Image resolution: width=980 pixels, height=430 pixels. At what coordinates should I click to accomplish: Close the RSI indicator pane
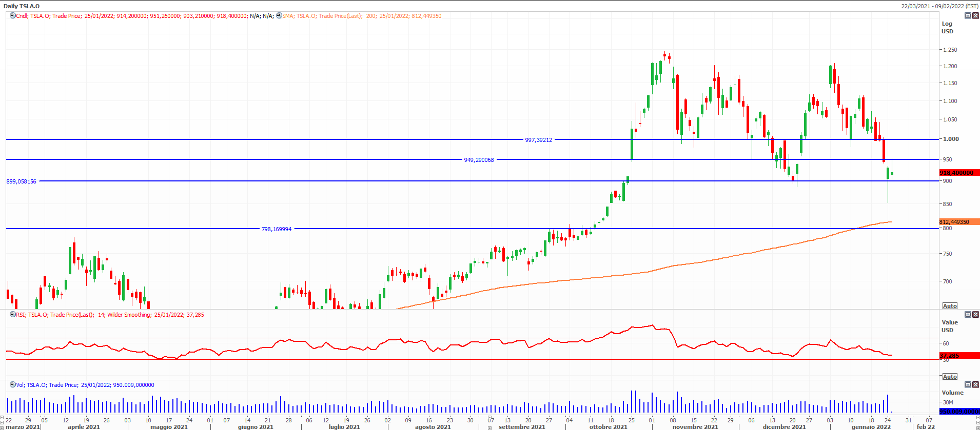coord(975,315)
